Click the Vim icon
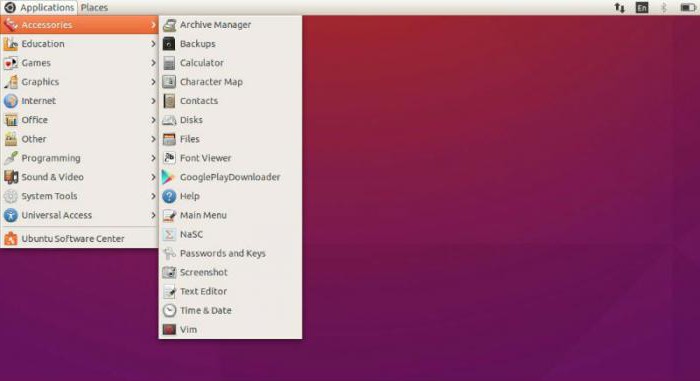This screenshot has height=381, width=700. [x=169, y=330]
